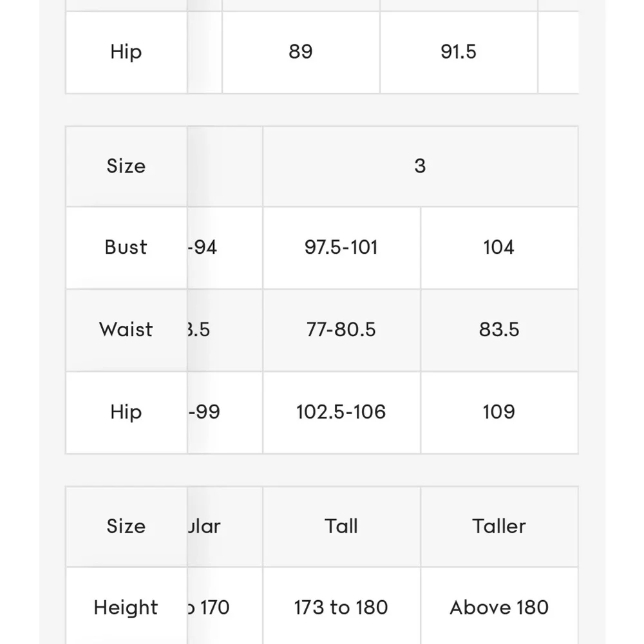Click the Waist row label

(x=126, y=330)
